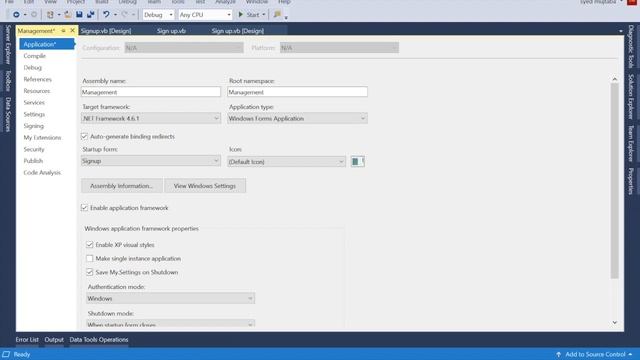Screen dimensions: 640x360
Task: Uncheck Enable application framework
Action: click(x=84, y=208)
